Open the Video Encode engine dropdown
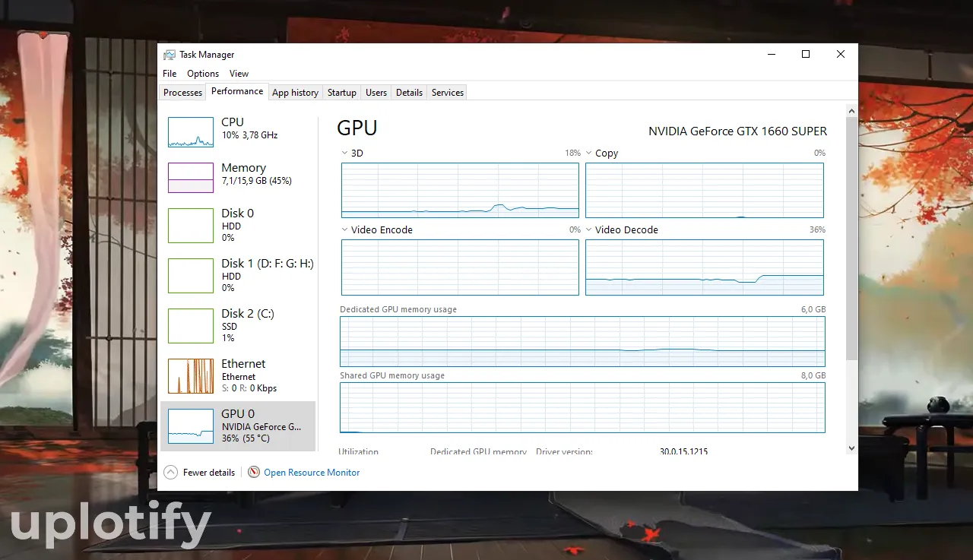 345,229
